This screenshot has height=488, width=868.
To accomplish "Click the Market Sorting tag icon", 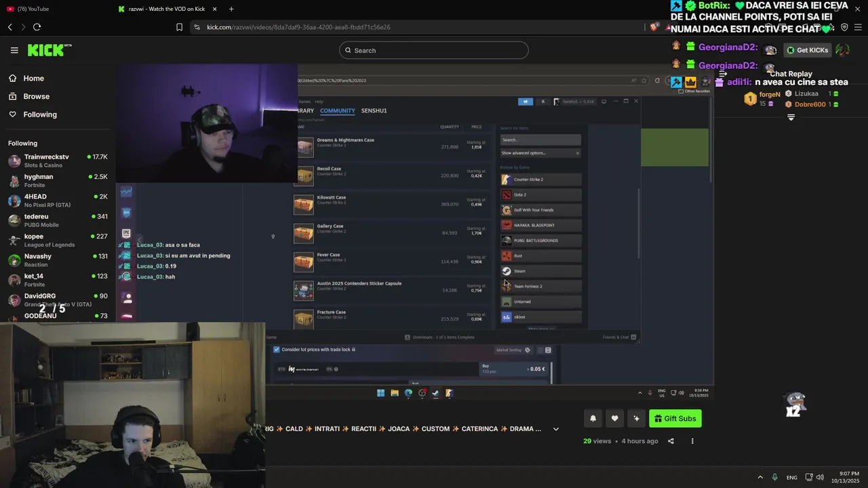I will (x=528, y=350).
